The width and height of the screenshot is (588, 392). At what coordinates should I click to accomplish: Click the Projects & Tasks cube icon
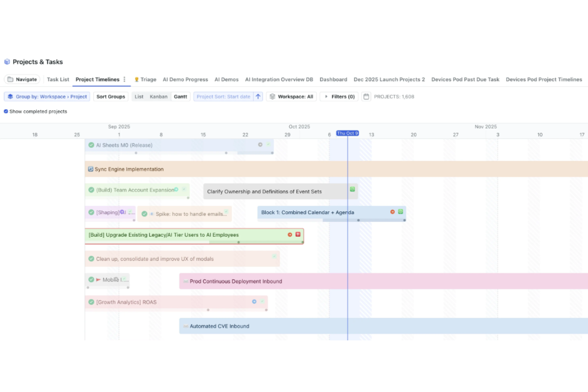pyautogui.click(x=7, y=62)
